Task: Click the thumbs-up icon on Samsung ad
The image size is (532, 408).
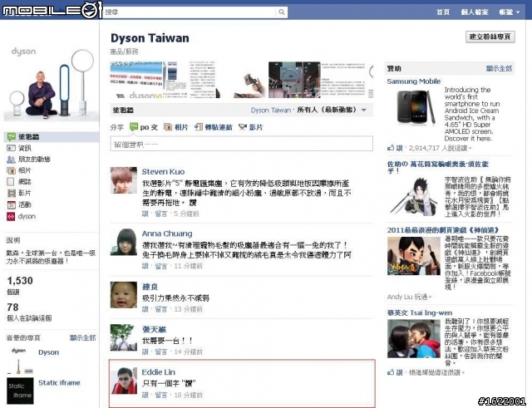Action: [x=391, y=148]
